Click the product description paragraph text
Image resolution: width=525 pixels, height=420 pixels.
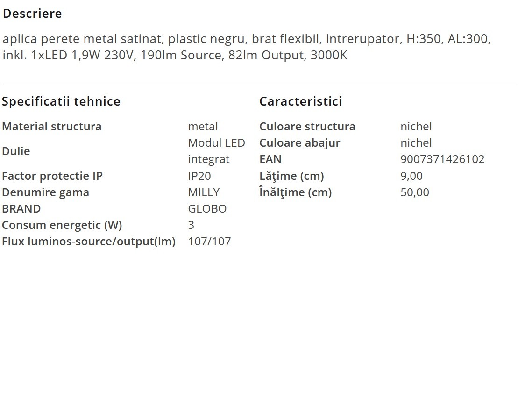[x=246, y=47]
